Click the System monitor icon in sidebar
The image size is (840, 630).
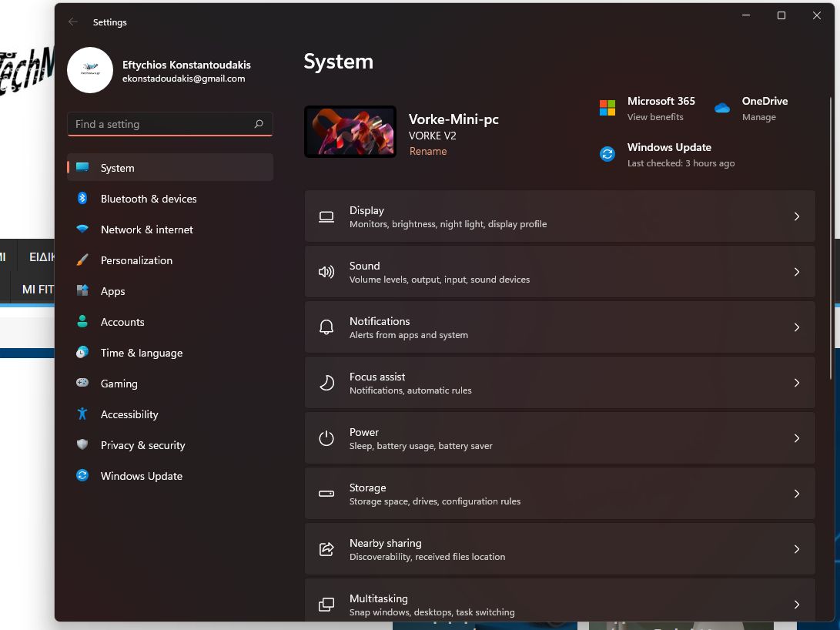coord(82,167)
